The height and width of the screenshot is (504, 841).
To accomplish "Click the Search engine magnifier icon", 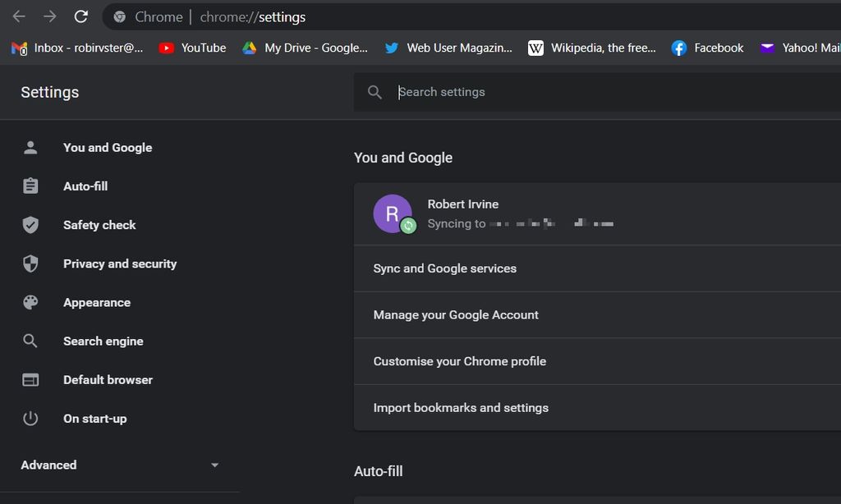I will pyautogui.click(x=30, y=341).
